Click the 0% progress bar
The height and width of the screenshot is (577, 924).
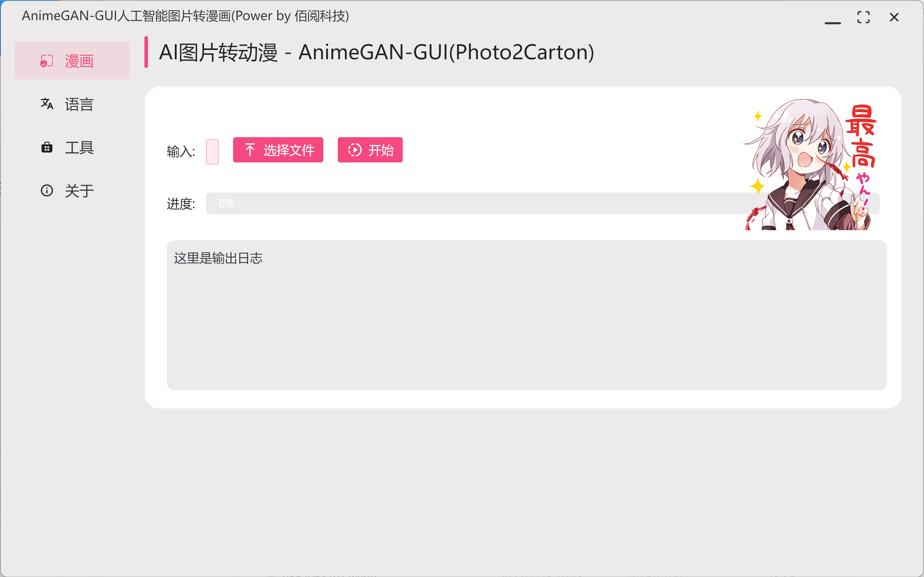coord(543,203)
